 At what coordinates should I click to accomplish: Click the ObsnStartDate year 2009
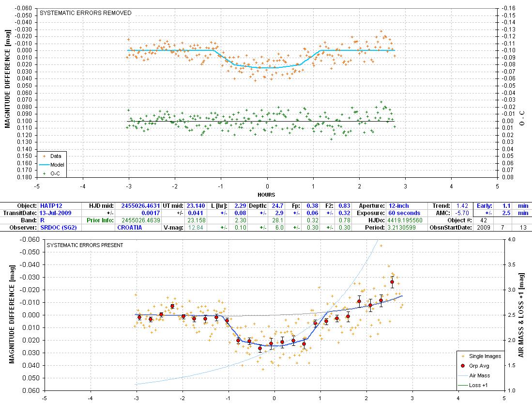[484, 227]
